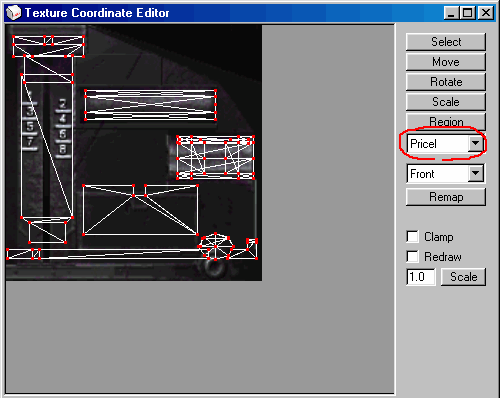Click the Select button
Image resolution: width=500 pixels, height=398 pixels.
point(446,42)
